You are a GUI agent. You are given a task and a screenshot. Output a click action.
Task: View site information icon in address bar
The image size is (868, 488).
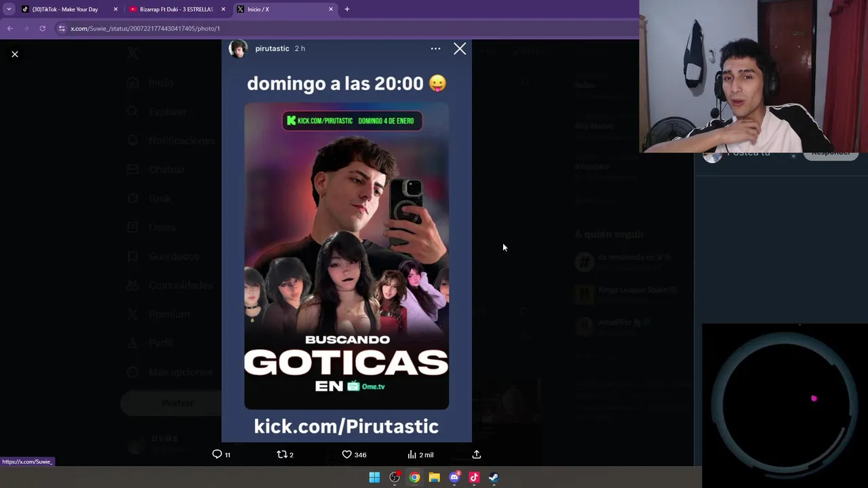[x=62, y=28]
